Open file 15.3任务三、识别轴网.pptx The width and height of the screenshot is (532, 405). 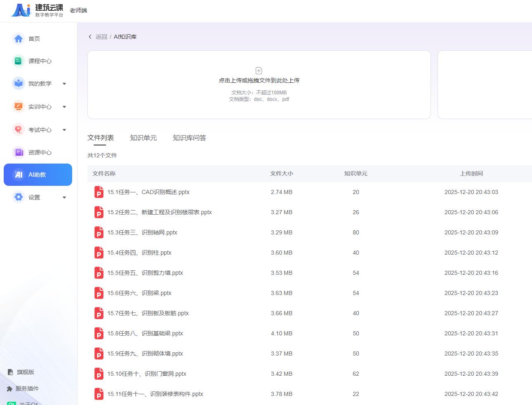coord(142,233)
